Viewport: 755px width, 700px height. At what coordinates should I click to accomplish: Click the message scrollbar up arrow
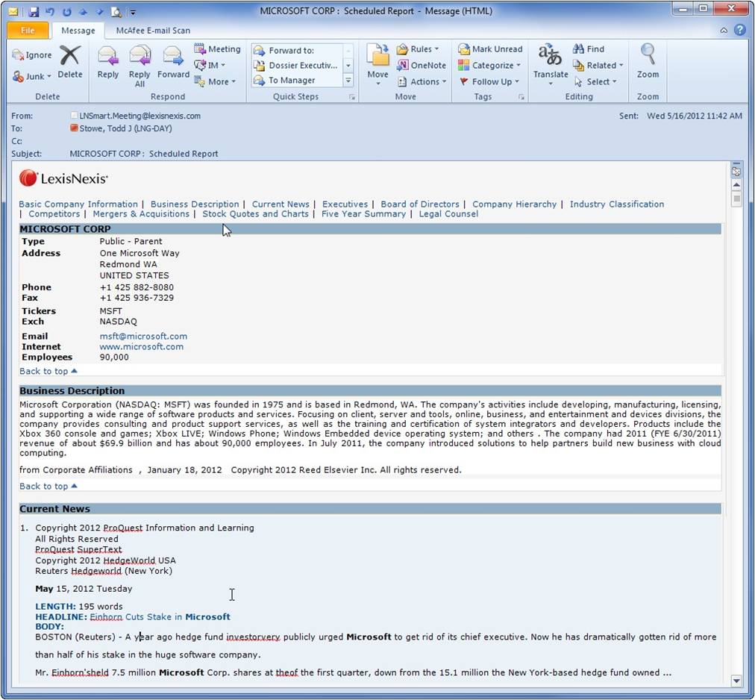736,185
